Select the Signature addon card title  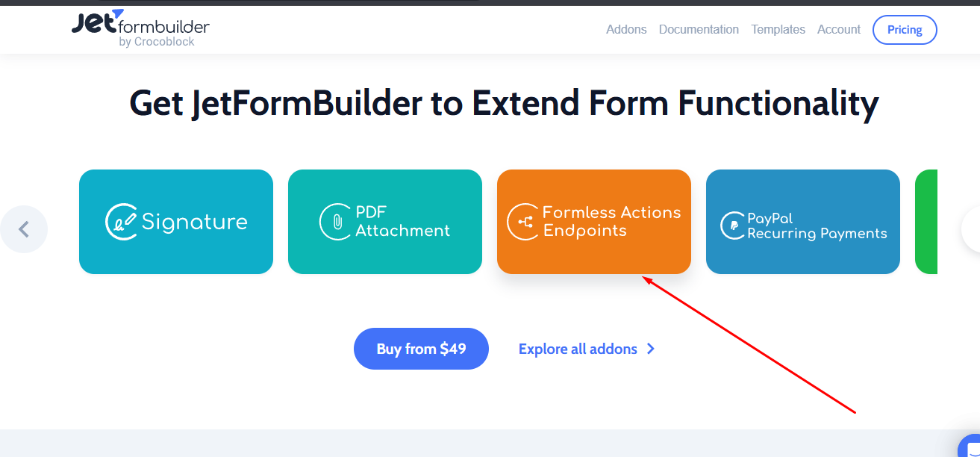195,222
